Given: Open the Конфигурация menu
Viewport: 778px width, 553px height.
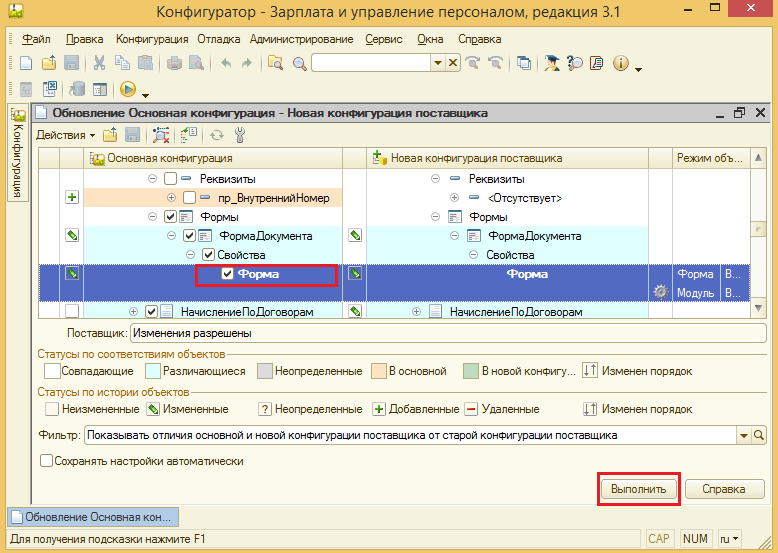Looking at the screenshot, I should [152, 39].
